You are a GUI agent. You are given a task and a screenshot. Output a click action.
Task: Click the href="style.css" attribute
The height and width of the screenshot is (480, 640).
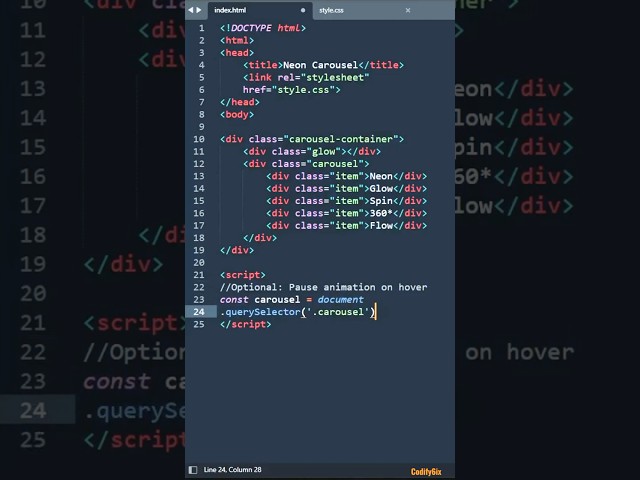291,90
